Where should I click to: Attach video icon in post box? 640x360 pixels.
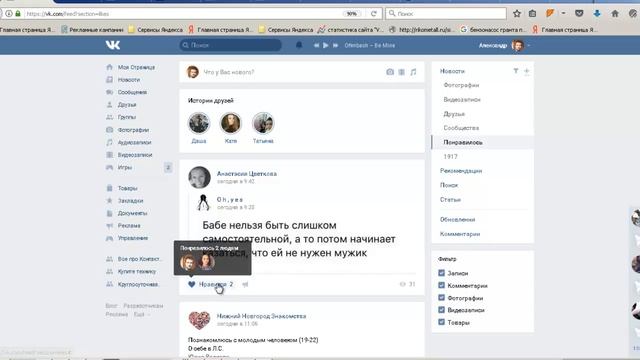tap(402, 72)
